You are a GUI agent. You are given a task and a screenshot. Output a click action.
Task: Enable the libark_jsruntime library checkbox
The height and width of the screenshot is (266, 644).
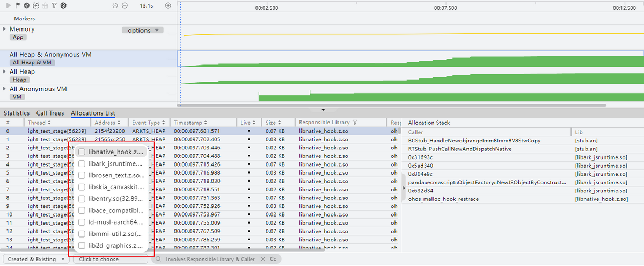[x=82, y=163]
